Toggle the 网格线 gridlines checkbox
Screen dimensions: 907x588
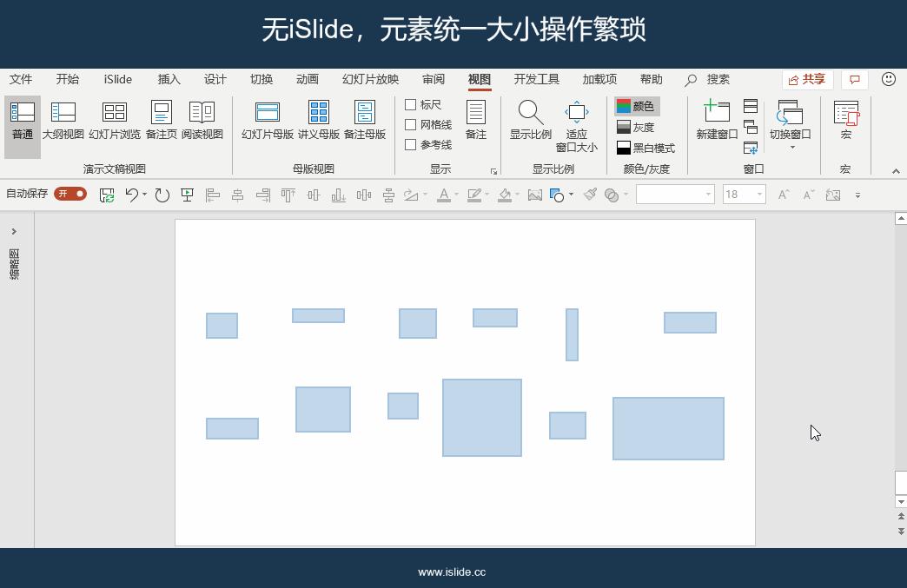pos(411,124)
